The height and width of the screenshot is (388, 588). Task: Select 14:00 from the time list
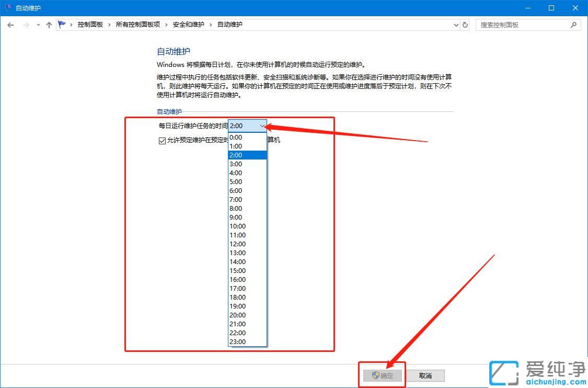(238, 261)
